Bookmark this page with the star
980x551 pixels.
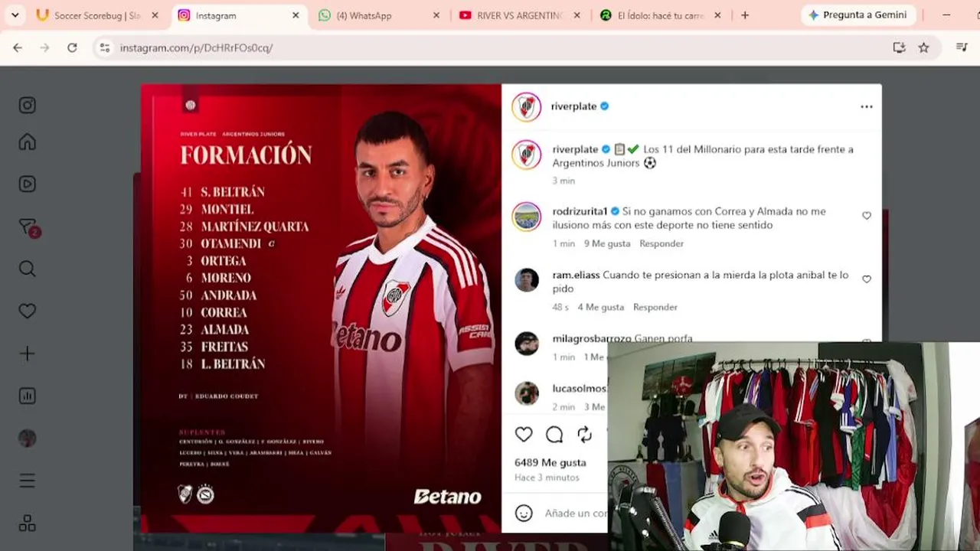coord(924,47)
